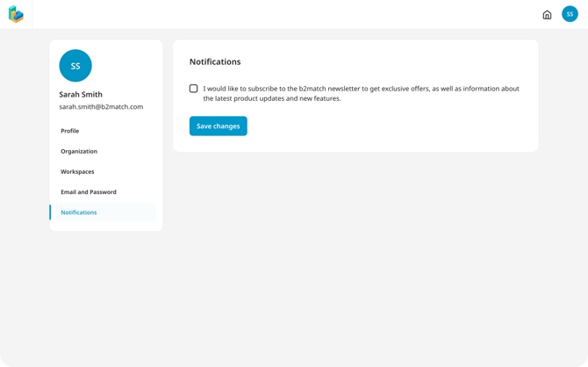Go to home via house icon

tap(547, 15)
